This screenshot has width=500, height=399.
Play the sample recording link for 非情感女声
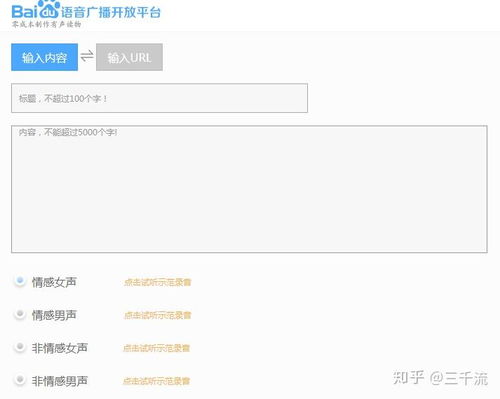(156, 348)
